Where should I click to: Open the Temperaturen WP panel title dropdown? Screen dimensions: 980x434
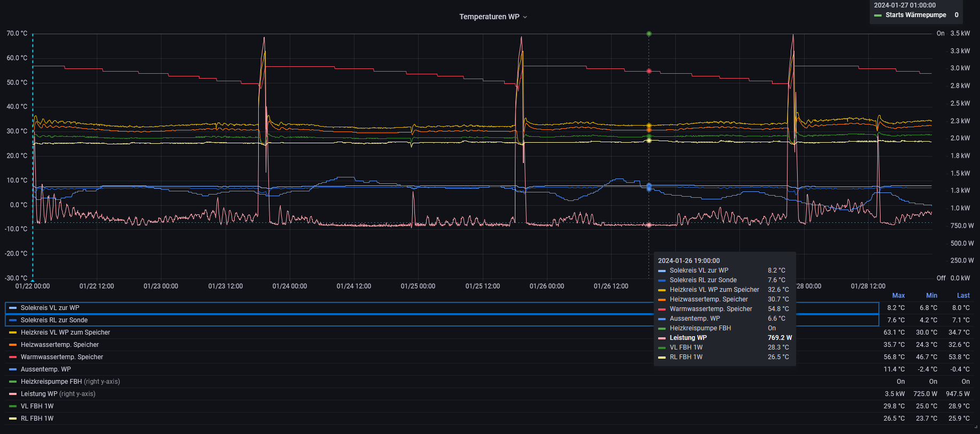coord(493,17)
